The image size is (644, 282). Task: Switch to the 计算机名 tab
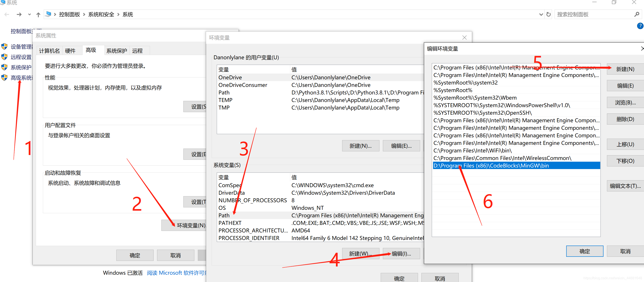coord(49,51)
